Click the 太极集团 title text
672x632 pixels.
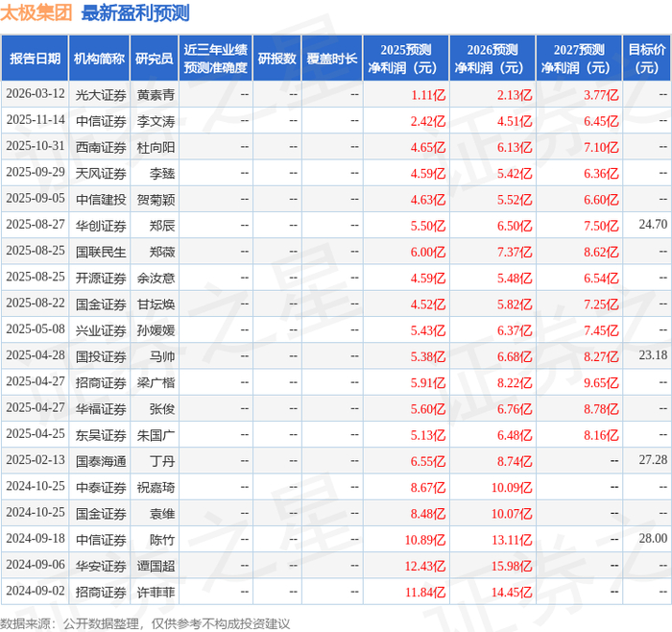(x=36, y=12)
